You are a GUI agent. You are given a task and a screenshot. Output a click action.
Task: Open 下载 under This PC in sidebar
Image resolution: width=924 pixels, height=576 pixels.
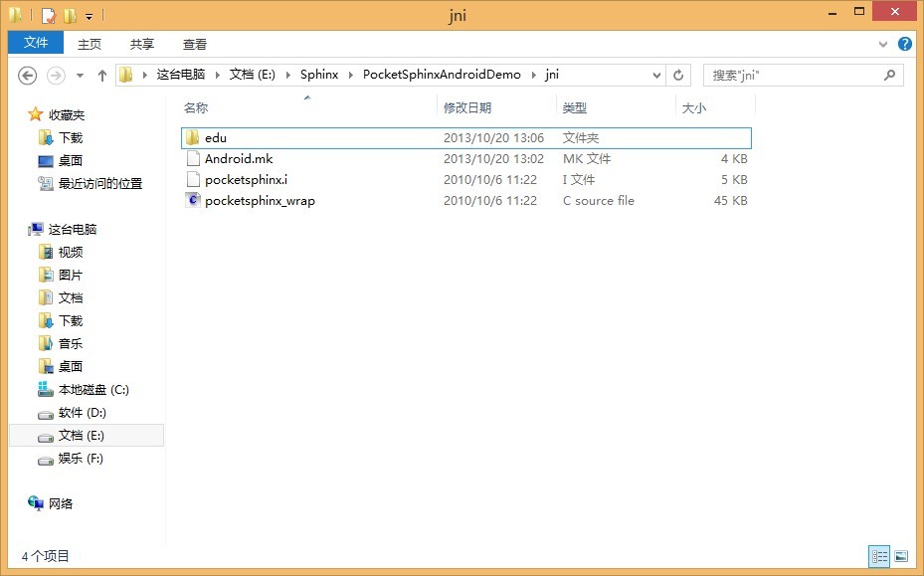(x=71, y=320)
